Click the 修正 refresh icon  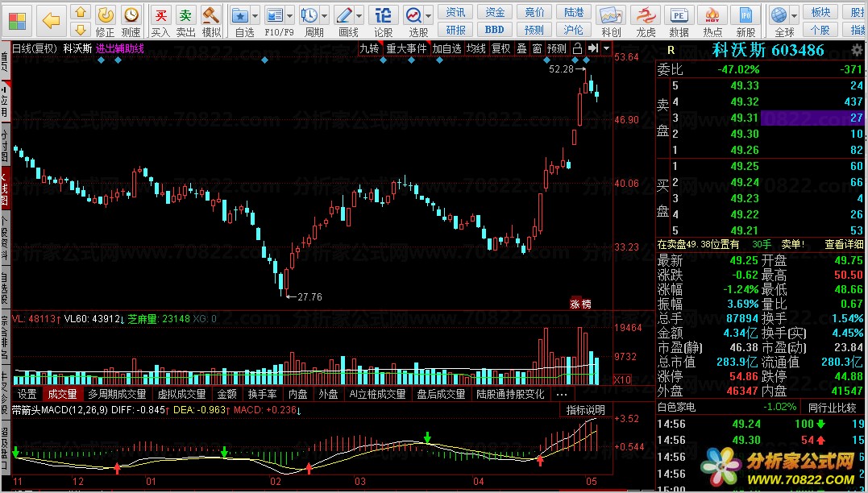pos(106,15)
